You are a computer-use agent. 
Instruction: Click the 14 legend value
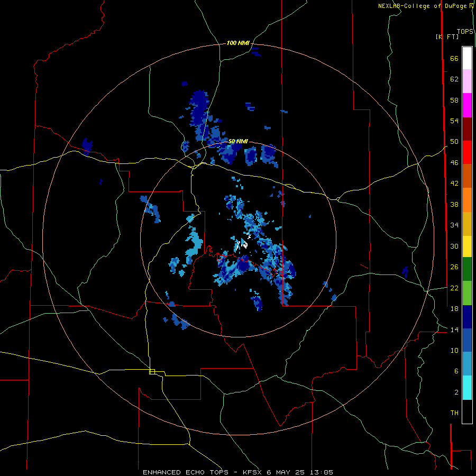tap(454, 329)
